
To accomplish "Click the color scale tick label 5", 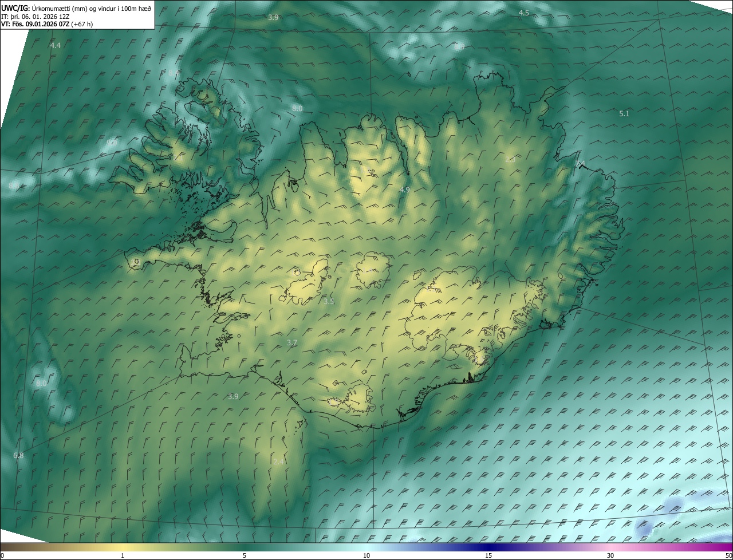I will click(245, 556).
